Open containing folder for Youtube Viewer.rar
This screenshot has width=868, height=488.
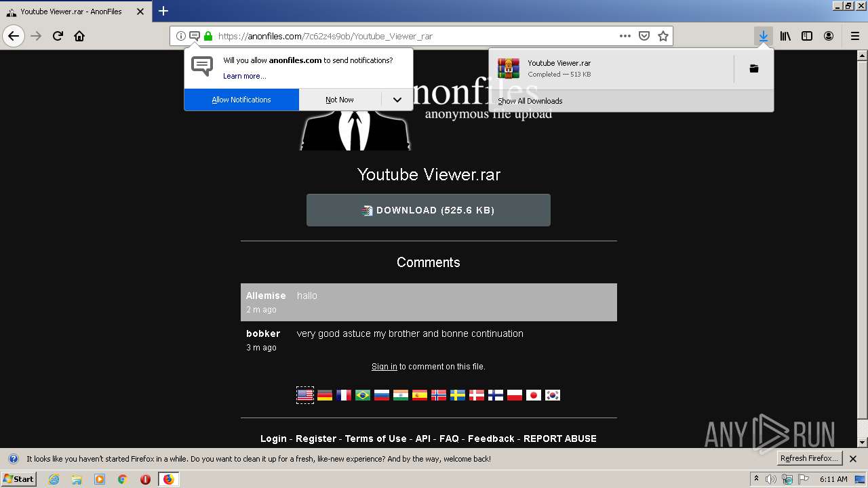click(x=753, y=68)
